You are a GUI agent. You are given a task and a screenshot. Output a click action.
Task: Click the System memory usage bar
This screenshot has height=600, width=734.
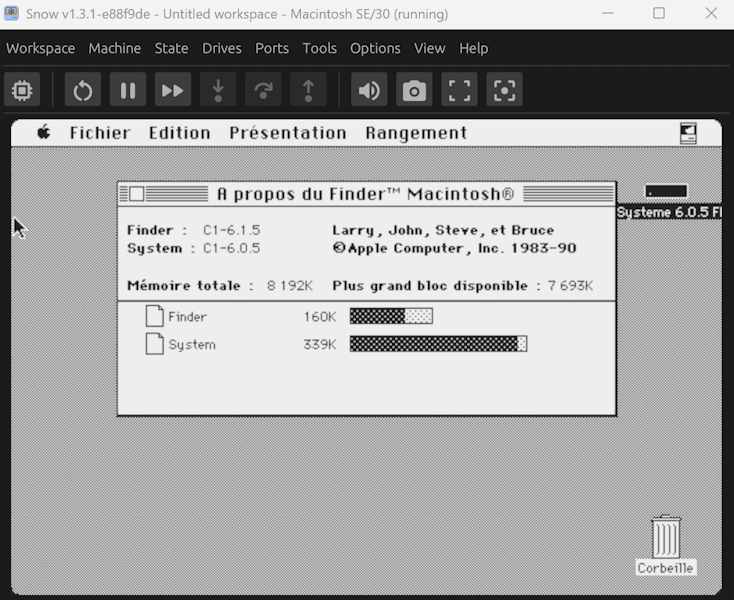click(439, 344)
